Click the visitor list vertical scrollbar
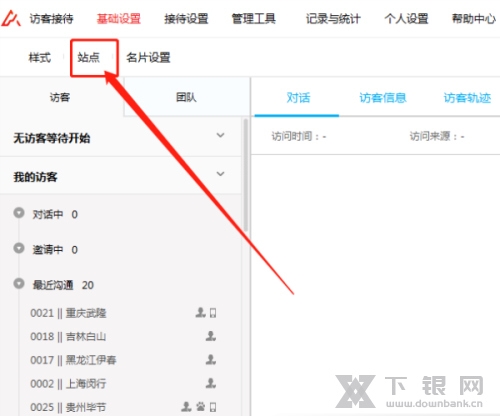500x416 pixels. point(246,175)
